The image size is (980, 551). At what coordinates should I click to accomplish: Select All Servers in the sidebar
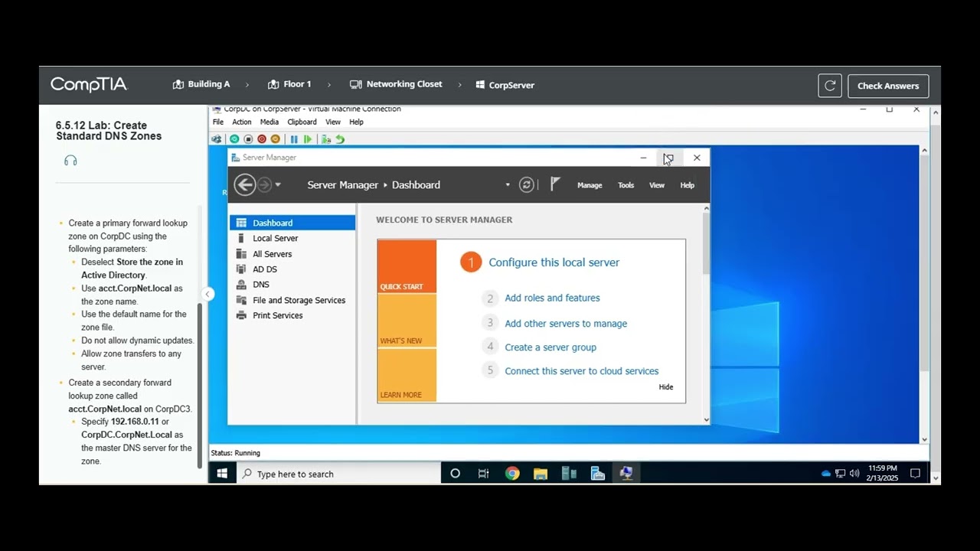(292, 254)
